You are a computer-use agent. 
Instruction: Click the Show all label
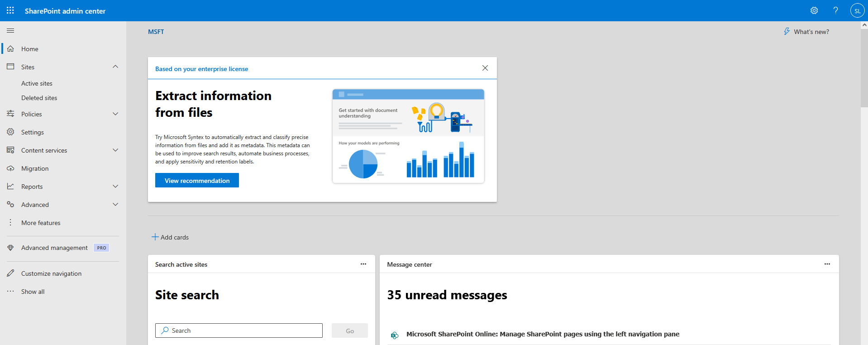tap(33, 292)
